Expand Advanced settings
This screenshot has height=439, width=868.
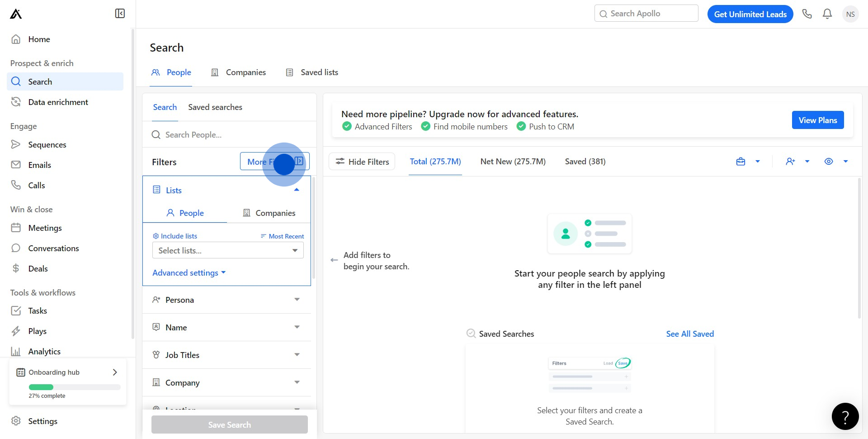click(189, 273)
